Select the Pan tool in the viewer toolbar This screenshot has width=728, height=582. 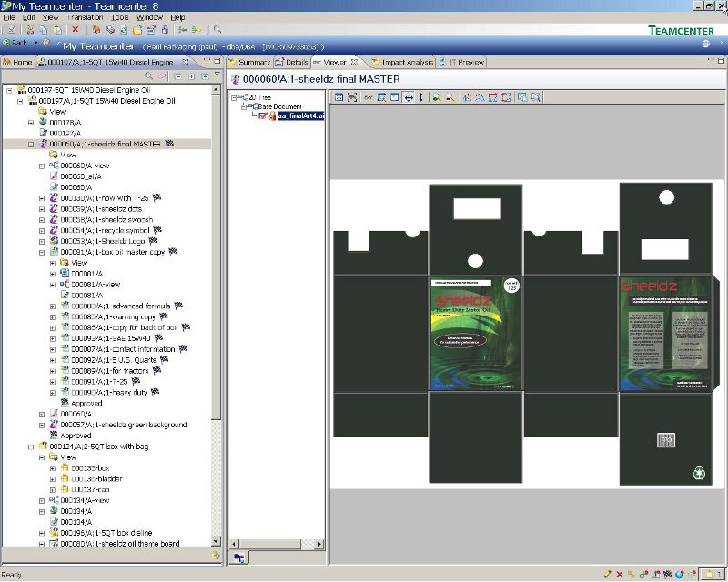pyautogui.click(x=408, y=97)
